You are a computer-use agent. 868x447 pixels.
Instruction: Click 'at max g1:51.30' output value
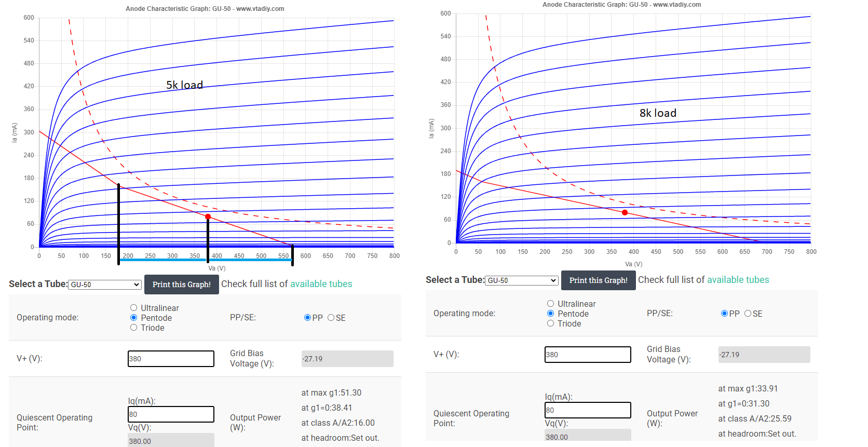[x=331, y=393]
